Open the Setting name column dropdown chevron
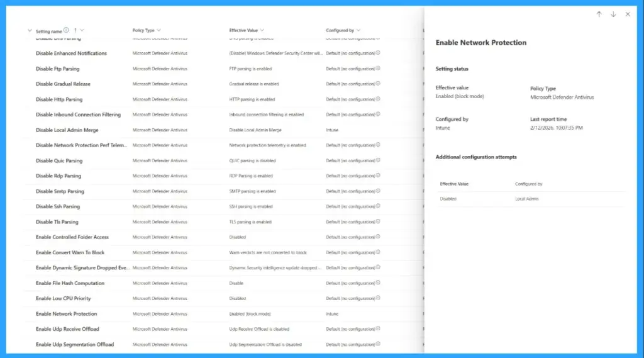644x358 pixels. (x=82, y=30)
